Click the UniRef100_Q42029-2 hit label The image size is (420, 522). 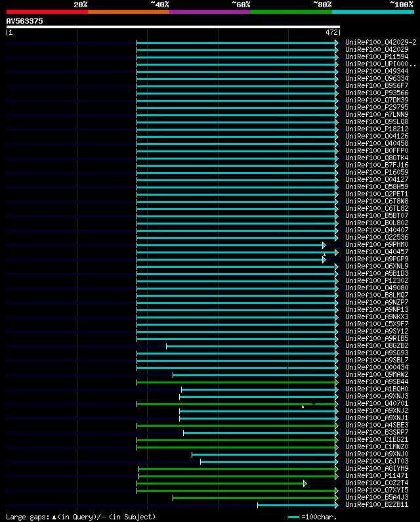pyautogui.click(x=381, y=42)
